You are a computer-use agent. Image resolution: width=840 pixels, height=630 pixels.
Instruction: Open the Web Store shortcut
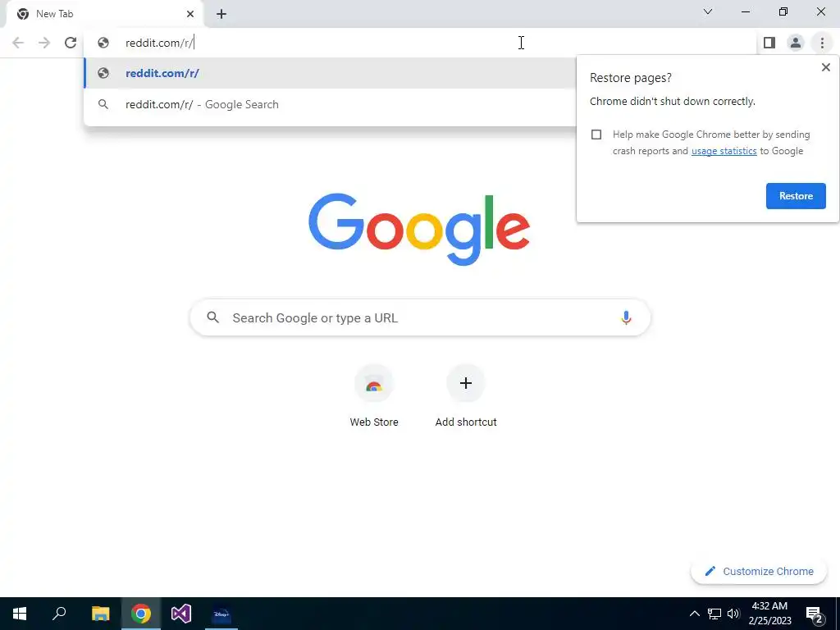coord(374,396)
